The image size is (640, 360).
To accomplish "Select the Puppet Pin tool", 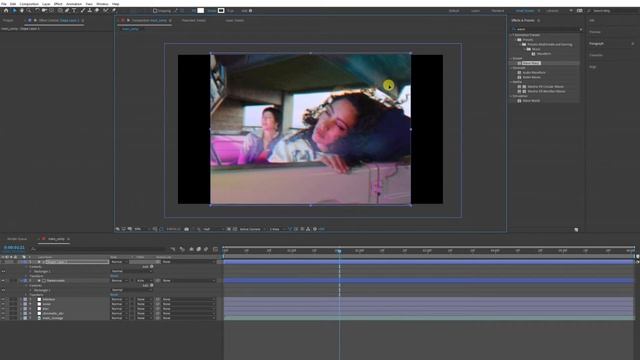I will tap(114, 11).
